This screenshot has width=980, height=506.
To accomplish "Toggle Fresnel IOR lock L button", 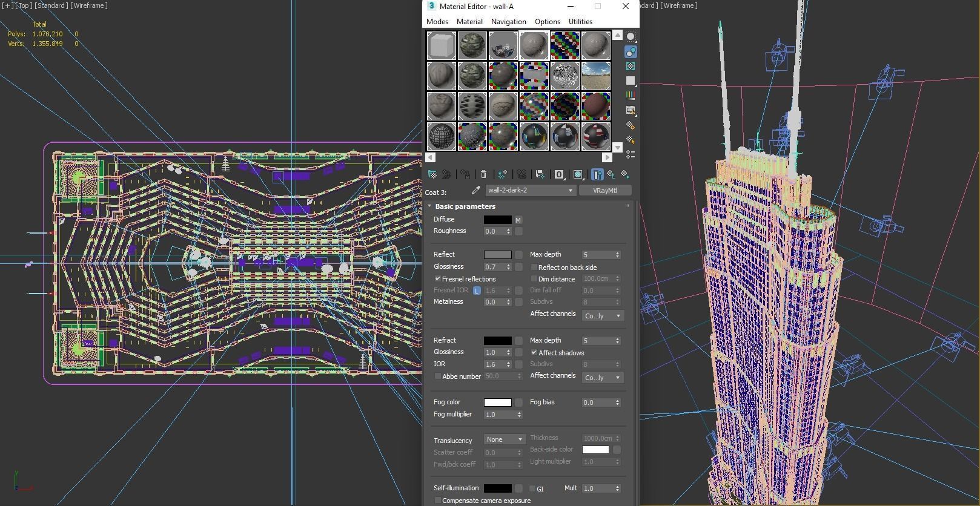I will 477,291.
